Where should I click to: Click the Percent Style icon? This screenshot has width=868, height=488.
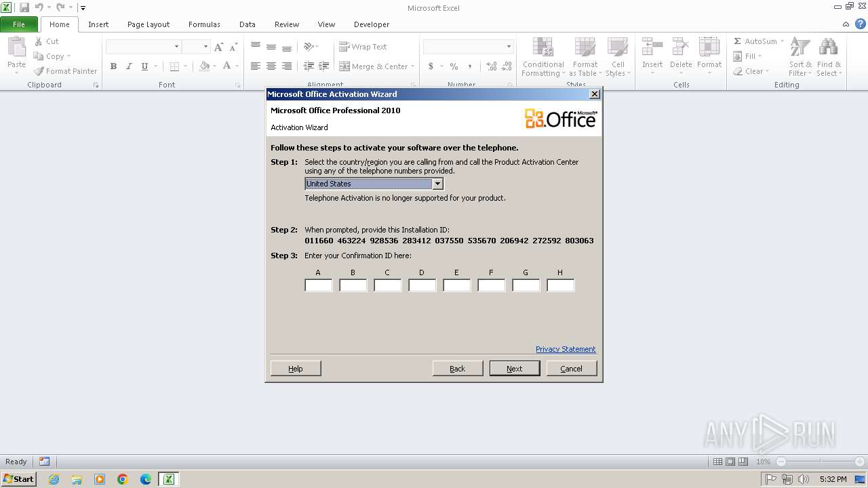pos(454,66)
